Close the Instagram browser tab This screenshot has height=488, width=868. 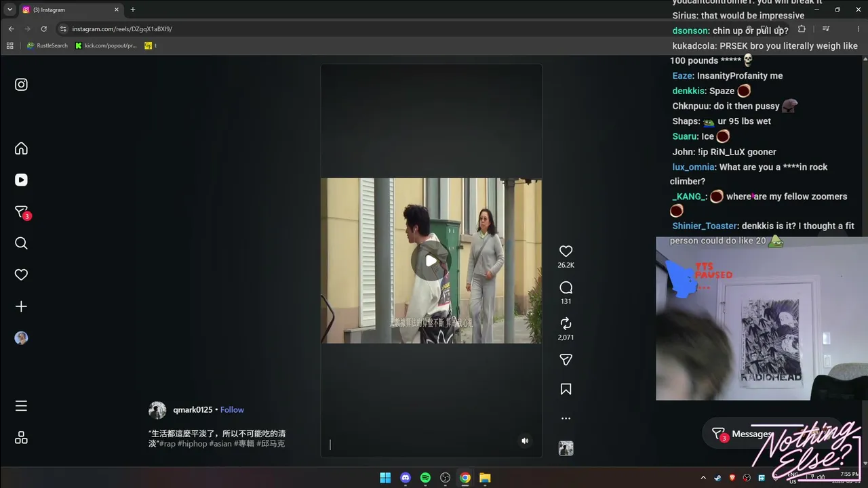(117, 9)
